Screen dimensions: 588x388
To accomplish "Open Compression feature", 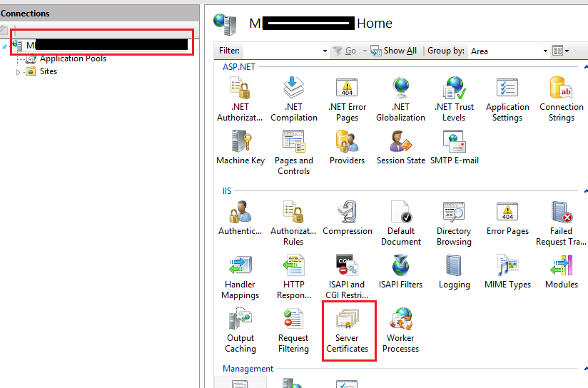I will [x=348, y=218].
